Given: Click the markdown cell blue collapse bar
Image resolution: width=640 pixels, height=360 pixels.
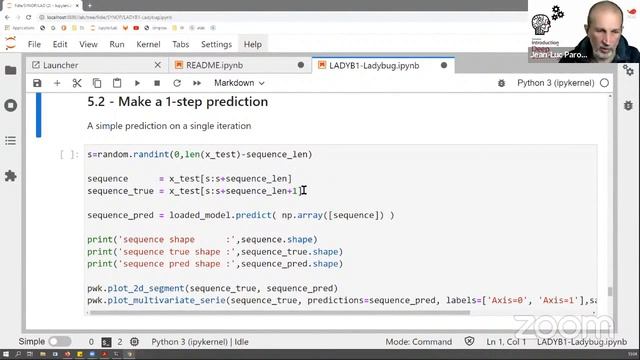Looking at the screenshot, I should tap(38, 115).
